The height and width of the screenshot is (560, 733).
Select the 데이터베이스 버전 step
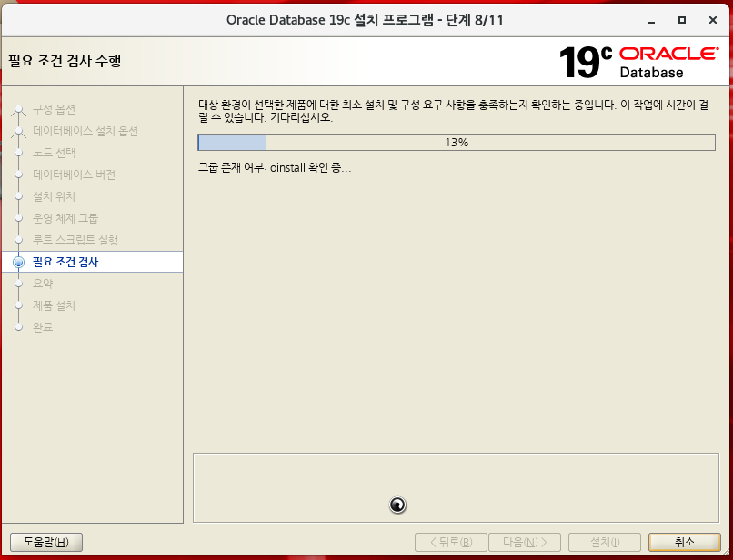[75, 175]
